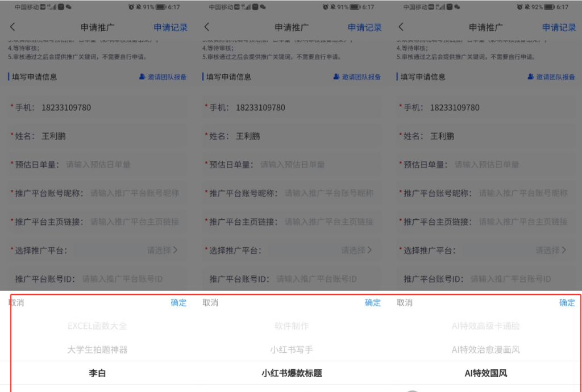The height and width of the screenshot is (392, 582).
Task: Focus the 预估日单量 input in the left screen
Action: point(114,165)
